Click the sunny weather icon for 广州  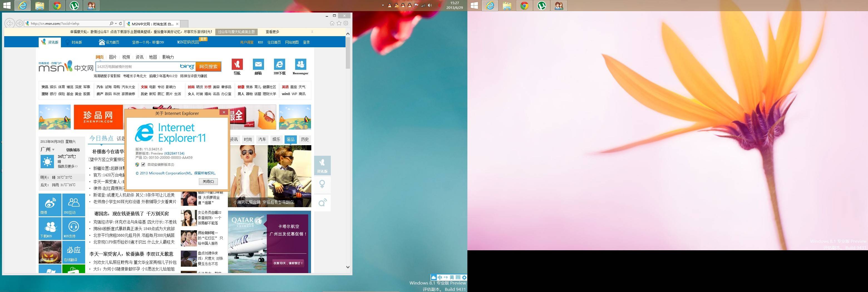point(47,162)
